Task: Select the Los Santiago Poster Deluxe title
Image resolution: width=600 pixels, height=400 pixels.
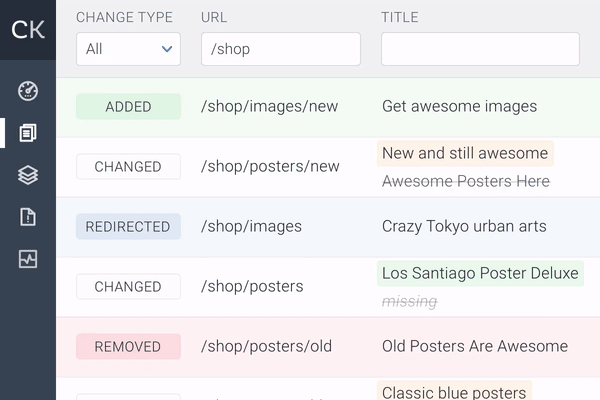Action: (x=480, y=273)
